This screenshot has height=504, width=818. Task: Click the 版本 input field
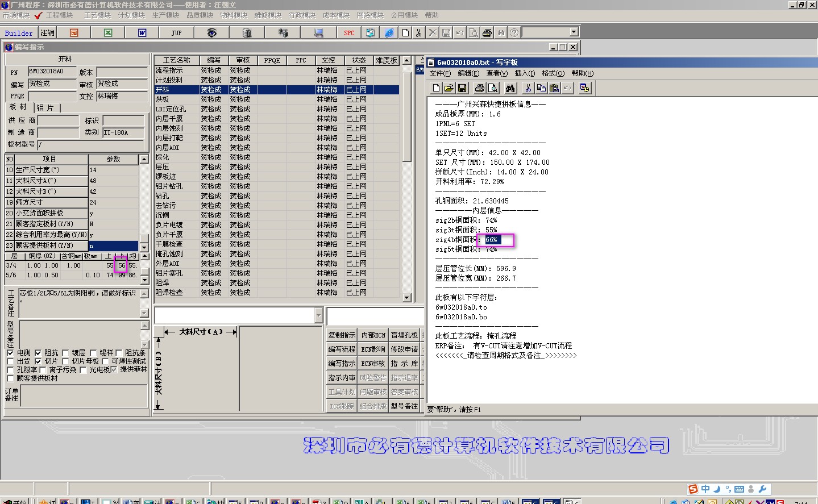122,72
